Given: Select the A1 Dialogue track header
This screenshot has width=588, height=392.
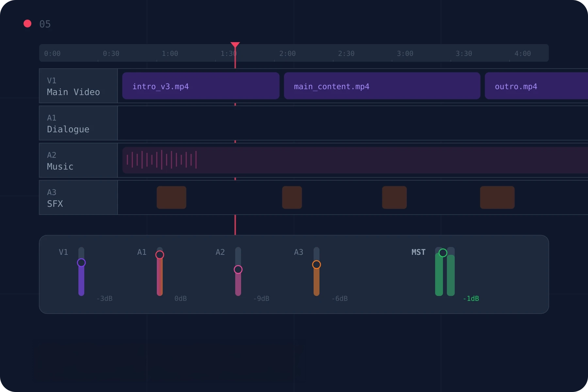Looking at the screenshot, I should (x=78, y=123).
